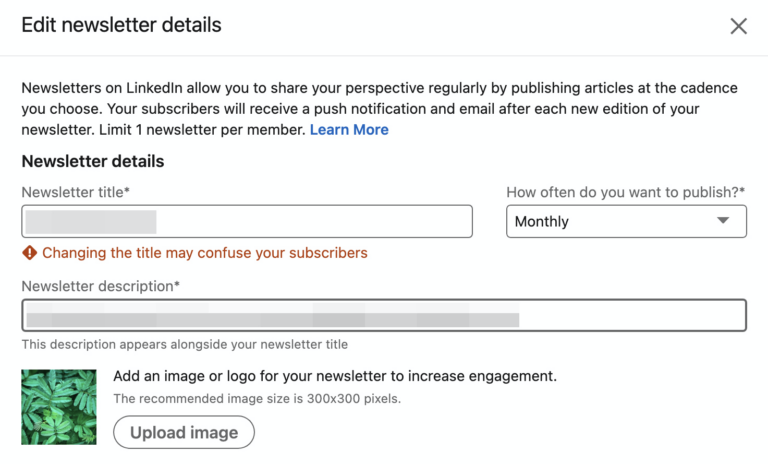This screenshot has height=464, width=768.
Task: Click the orange title warning icon
Action: click(29, 253)
